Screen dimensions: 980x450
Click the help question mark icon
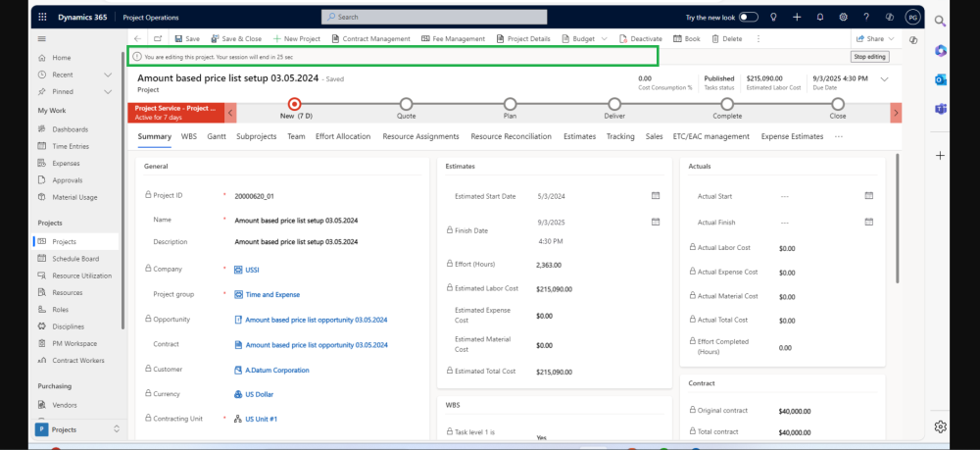tap(866, 18)
